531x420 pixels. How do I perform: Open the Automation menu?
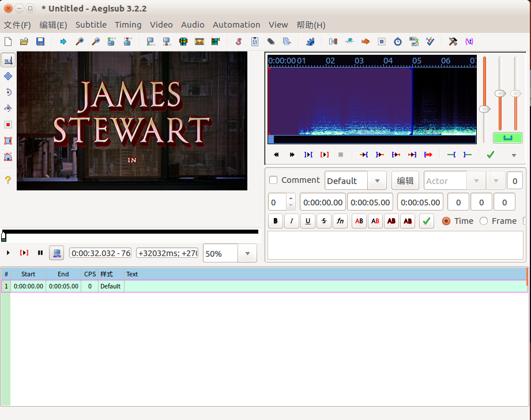(236, 25)
